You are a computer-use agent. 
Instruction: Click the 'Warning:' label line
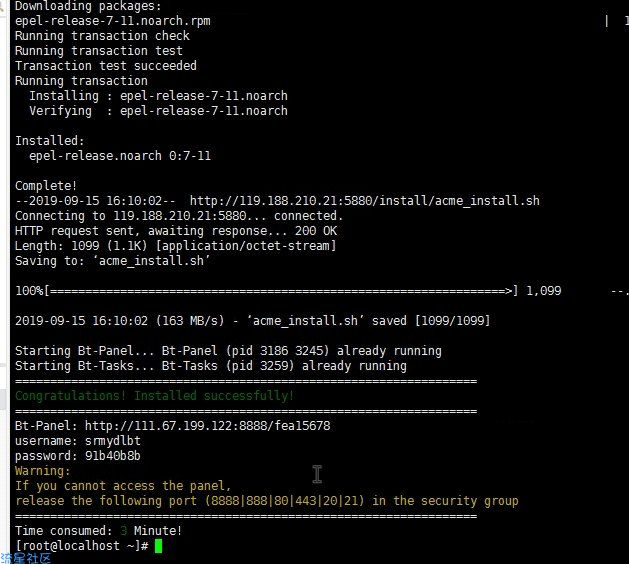coord(43,471)
